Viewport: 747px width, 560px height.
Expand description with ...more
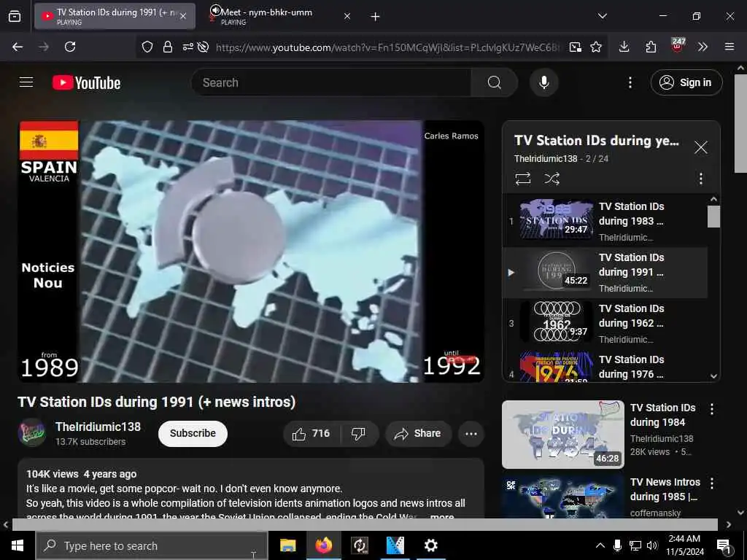tap(441, 516)
